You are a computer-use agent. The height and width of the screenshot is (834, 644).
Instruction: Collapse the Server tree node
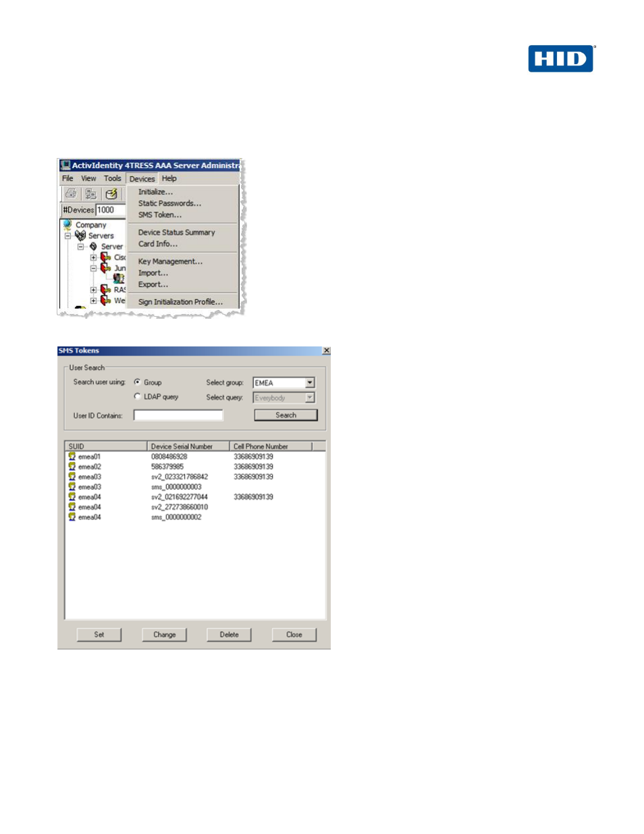[x=80, y=246]
